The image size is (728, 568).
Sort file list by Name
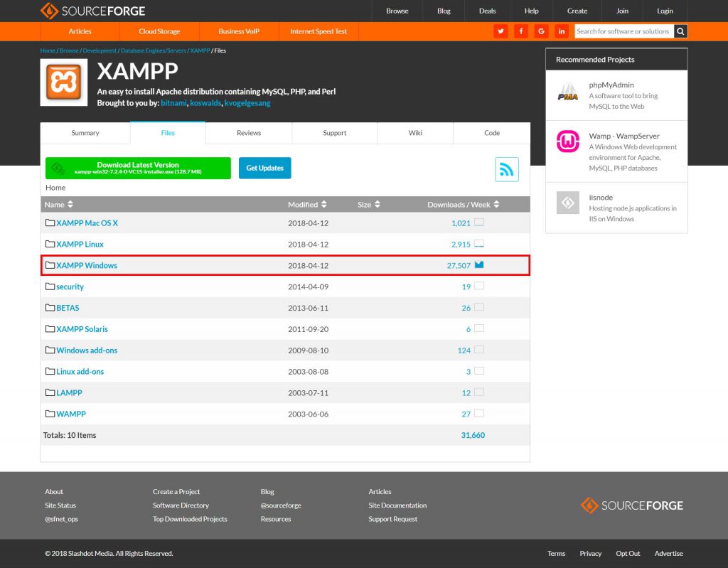(x=59, y=204)
